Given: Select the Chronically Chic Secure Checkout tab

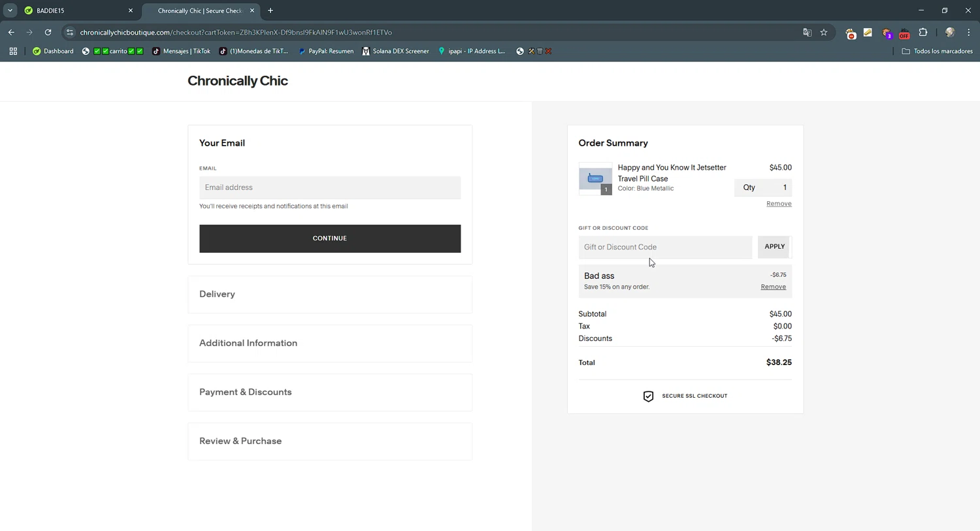Looking at the screenshot, I should tap(199, 10).
